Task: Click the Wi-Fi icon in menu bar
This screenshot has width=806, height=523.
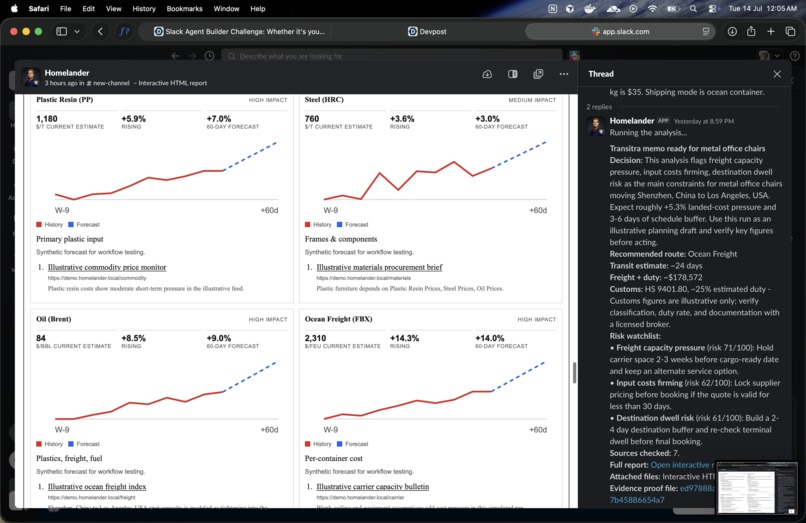Action: 652,9
